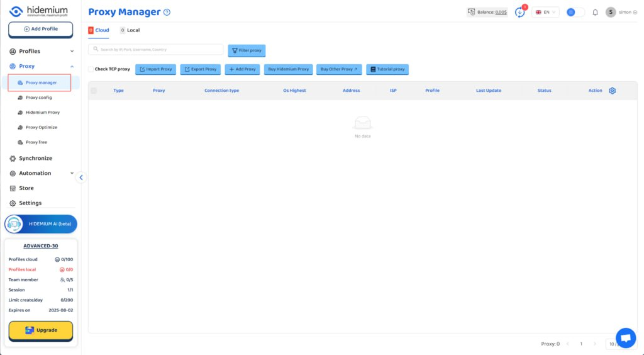Screen dimensions: 644x355
Task: Click the Hidemium logo
Action: (38, 11)
